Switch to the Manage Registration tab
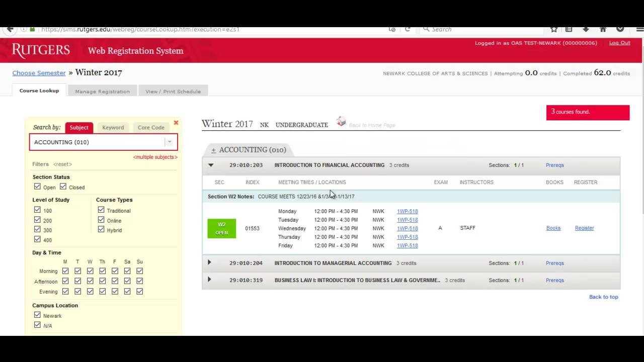 (102, 91)
